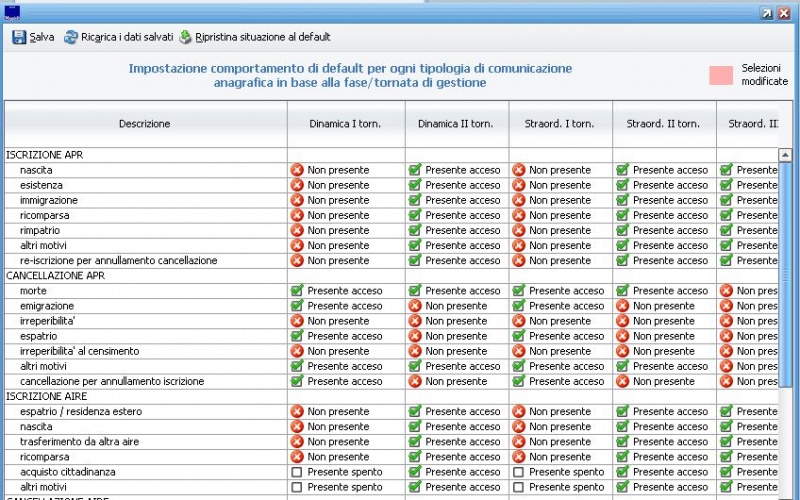Click green check icon for morte Dinamica I torn.
This screenshot has height=500, width=800.
tap(297, 291)
